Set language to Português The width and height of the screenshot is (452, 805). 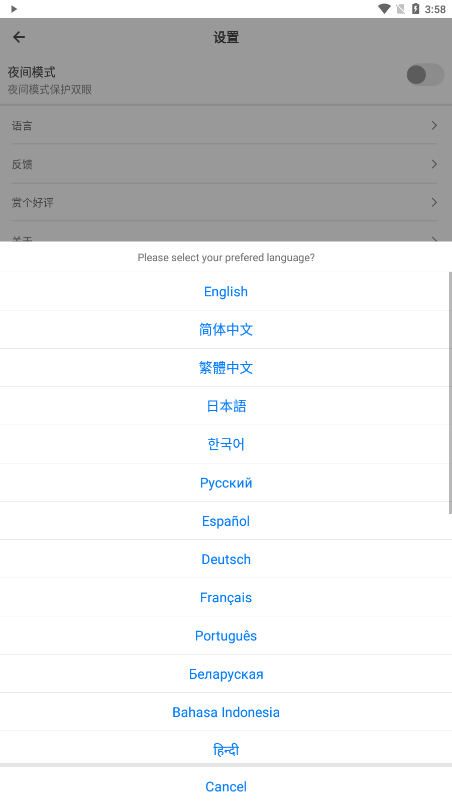click(226, 636)
